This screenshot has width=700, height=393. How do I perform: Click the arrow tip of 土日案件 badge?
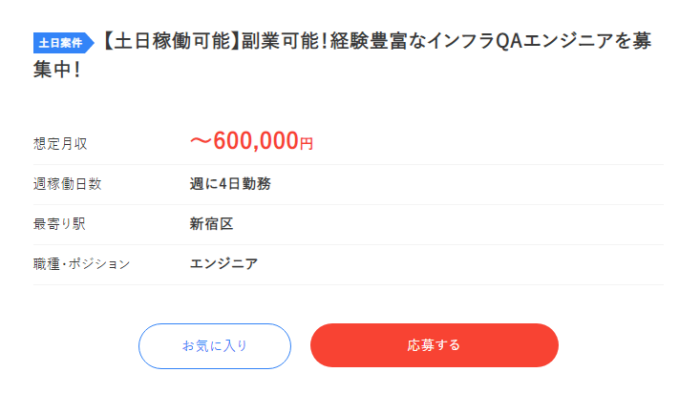(91, 43)
